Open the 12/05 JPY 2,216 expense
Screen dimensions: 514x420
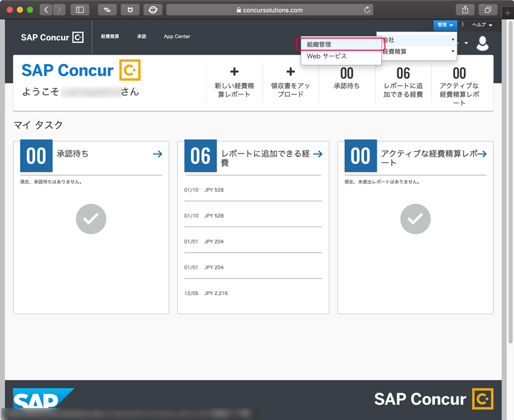[x=253, y=293]
